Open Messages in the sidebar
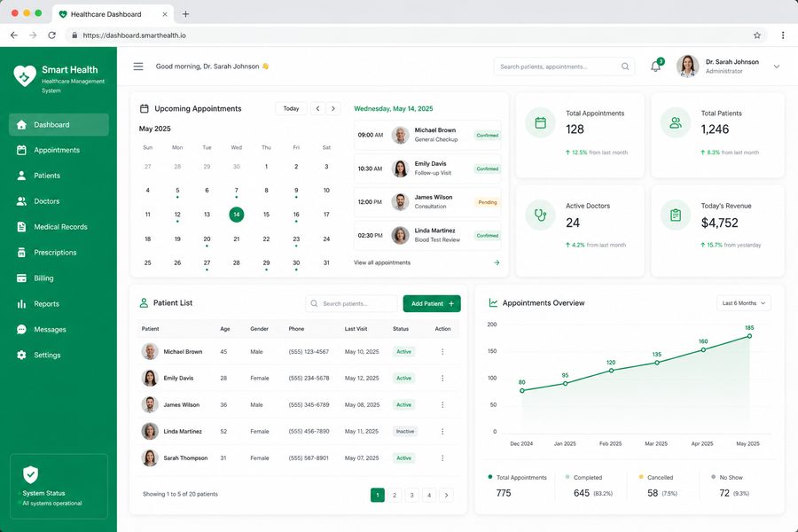This screenshot has width=798, height=532. (59, 329)
